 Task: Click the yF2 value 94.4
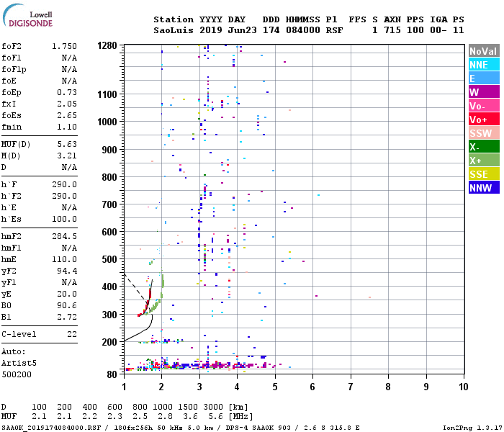(67, 271)
